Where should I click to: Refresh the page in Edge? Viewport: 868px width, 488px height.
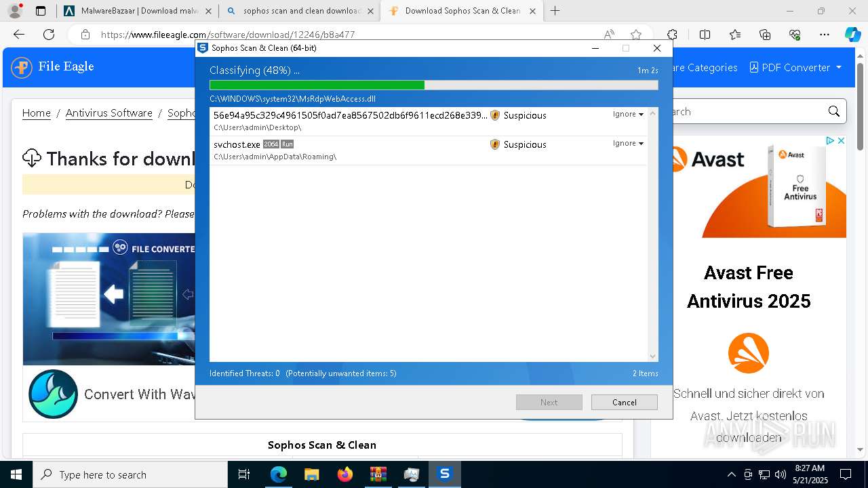pyautogui.click(x=49, y=35)
